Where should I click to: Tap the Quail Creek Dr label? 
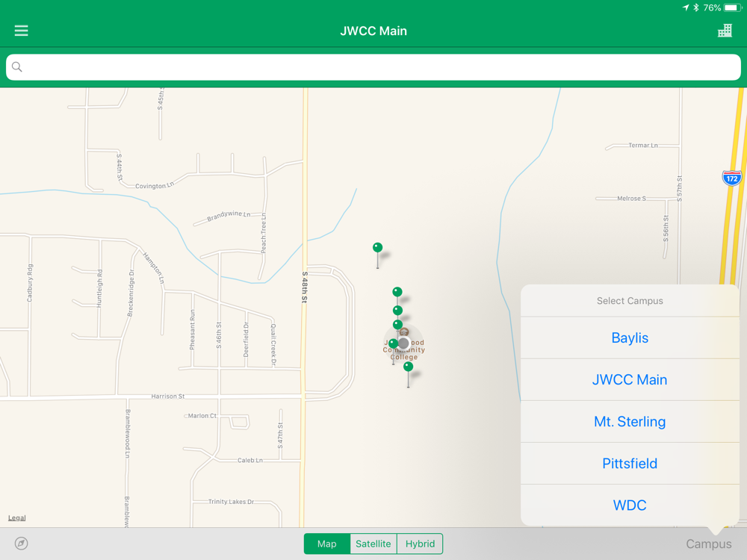point(273,345)
